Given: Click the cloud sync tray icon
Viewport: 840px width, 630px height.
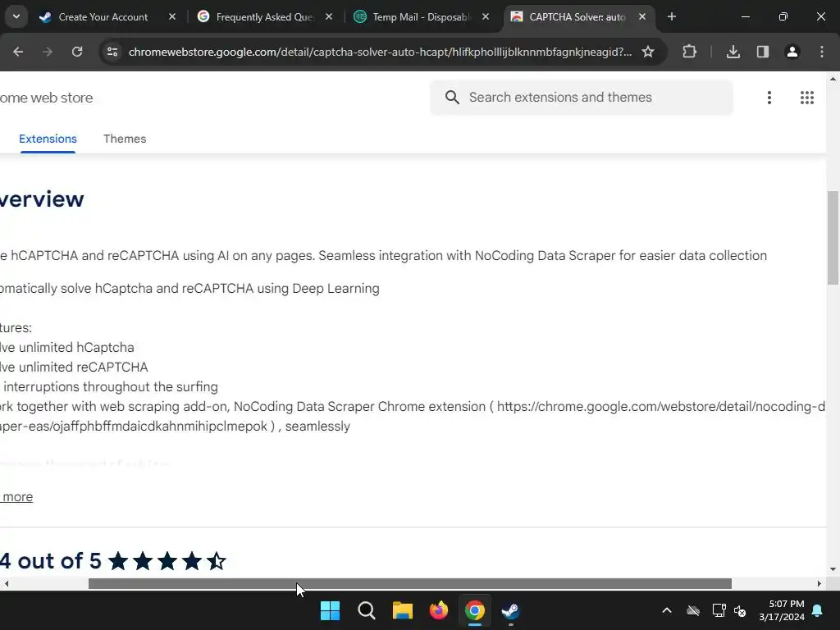Looking at the screenshot, I should pos(693,610).
